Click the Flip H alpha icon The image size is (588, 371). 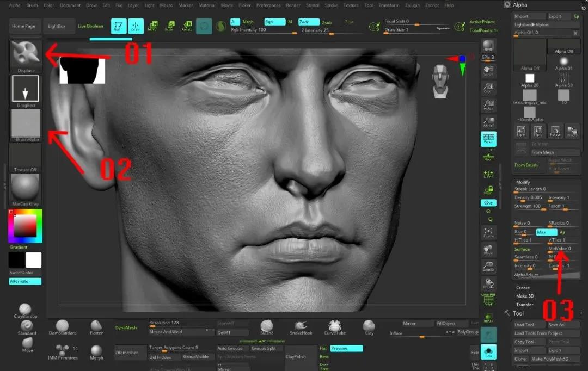[521, 131]
